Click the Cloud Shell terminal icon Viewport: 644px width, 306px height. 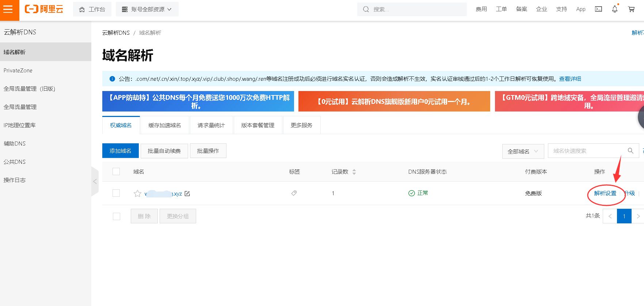click(x=598, y=9)
